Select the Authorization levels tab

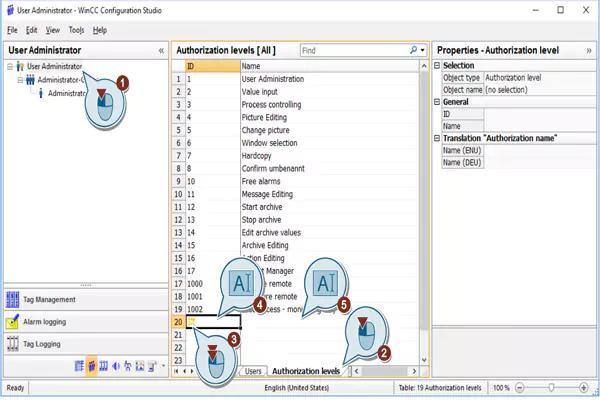306,371
